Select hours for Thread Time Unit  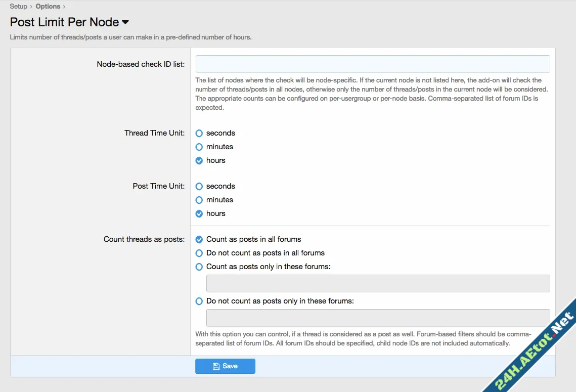[x=199, y=160]
